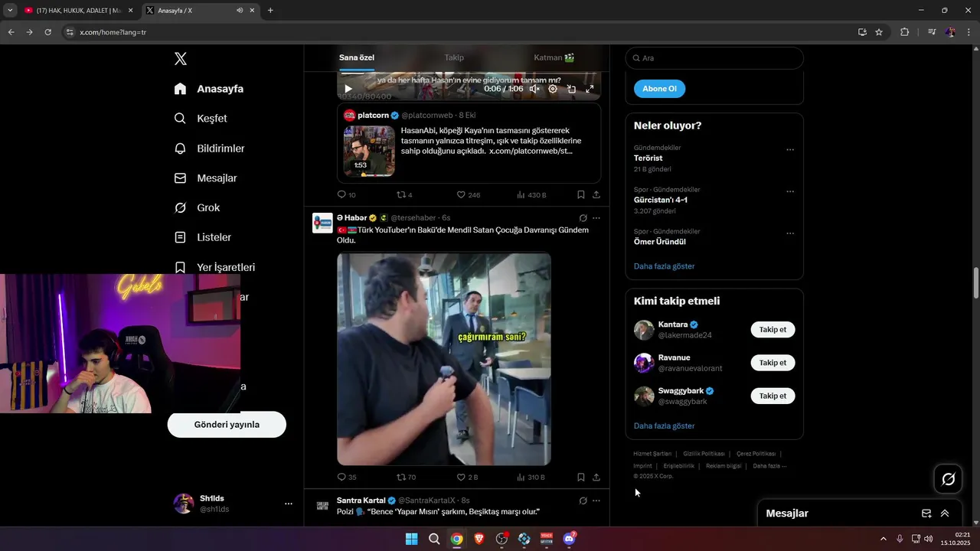Image resolution: width=980 pixels, height=551 pixels.
Task: Click the Abone Ol button
Action: pos(659,89)
